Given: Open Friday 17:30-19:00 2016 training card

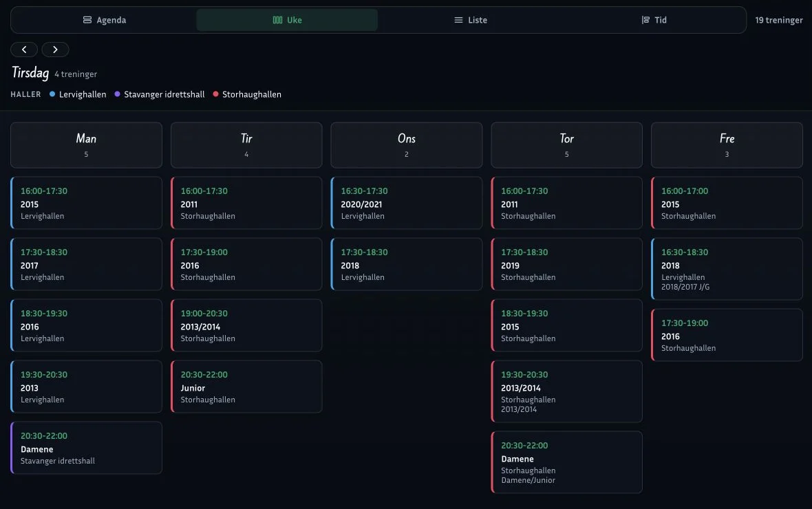Looking at the screenshot, I should click(727, 335).
